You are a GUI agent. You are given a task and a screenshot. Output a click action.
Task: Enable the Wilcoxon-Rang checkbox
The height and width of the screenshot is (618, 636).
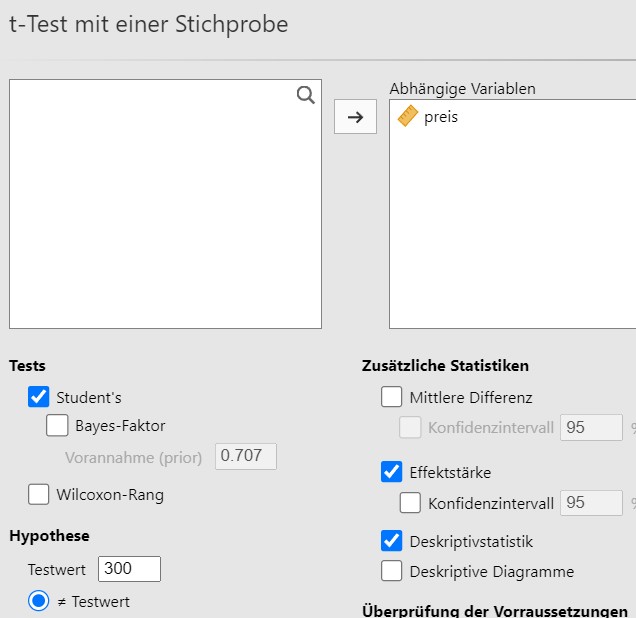coord(39,494)
